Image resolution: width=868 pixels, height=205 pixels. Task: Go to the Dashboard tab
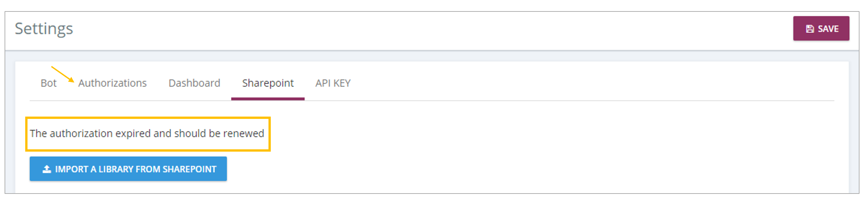[x=194, y=83]
